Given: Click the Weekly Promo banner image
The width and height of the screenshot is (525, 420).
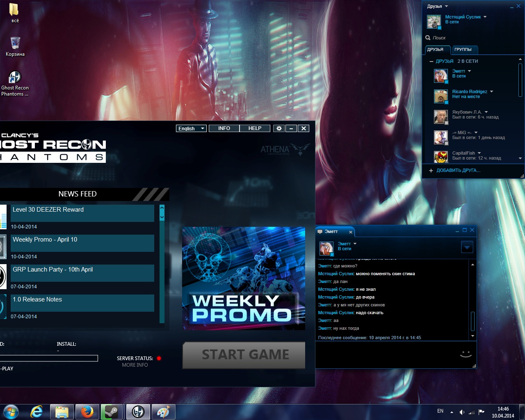Looking at the screenshot, I should click(244, 278).
